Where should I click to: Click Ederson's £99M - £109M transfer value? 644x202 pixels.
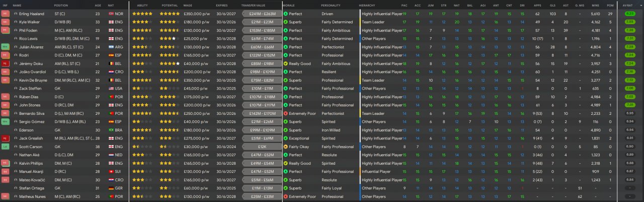click(262, 130)
